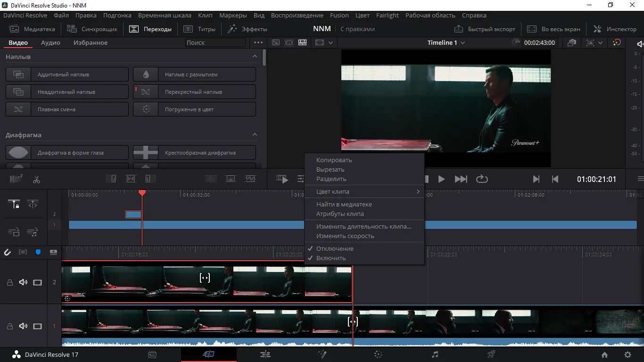Switch to the Color page icon
The height and width of the screenshot is (362, 644).
click(378, 354)
